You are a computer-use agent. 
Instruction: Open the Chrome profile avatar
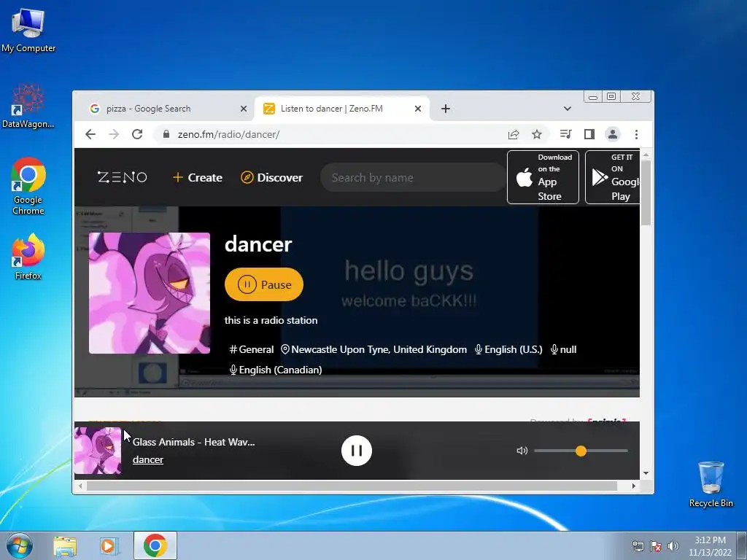point(613,134)
